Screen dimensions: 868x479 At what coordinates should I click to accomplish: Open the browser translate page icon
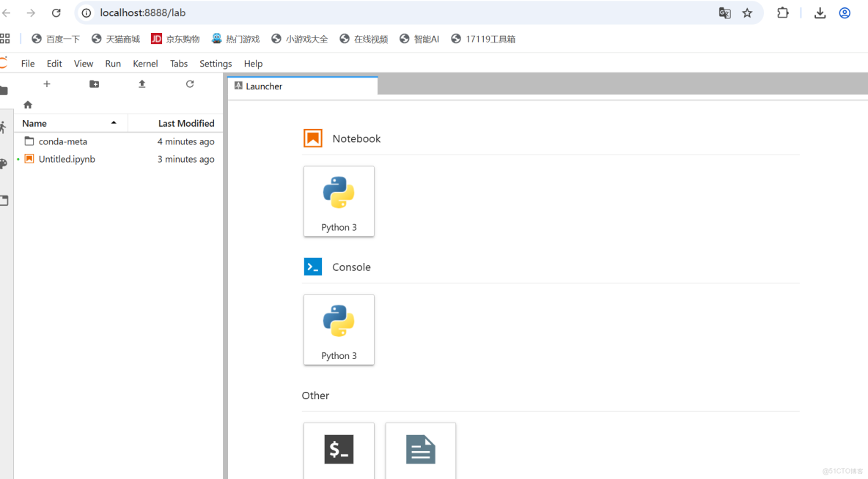click(x=724, y=12)
